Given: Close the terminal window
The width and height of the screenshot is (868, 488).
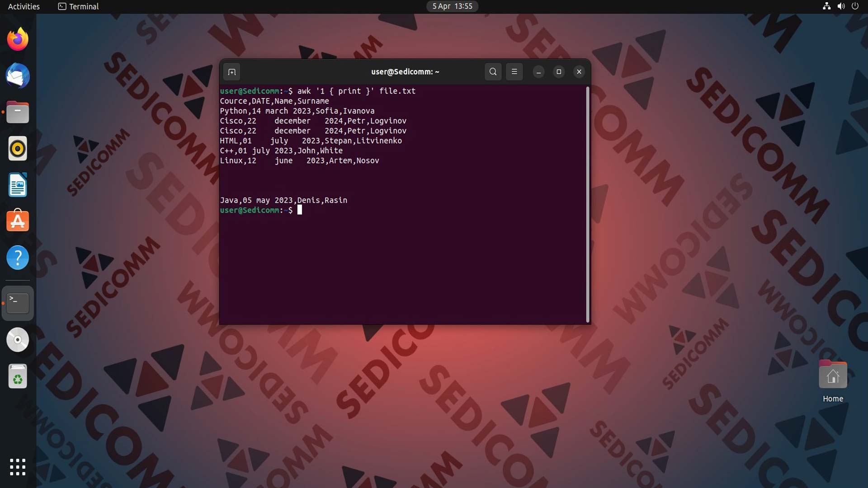Looking at the screenshot, I should pyautogui.click(x=579, y=72).
